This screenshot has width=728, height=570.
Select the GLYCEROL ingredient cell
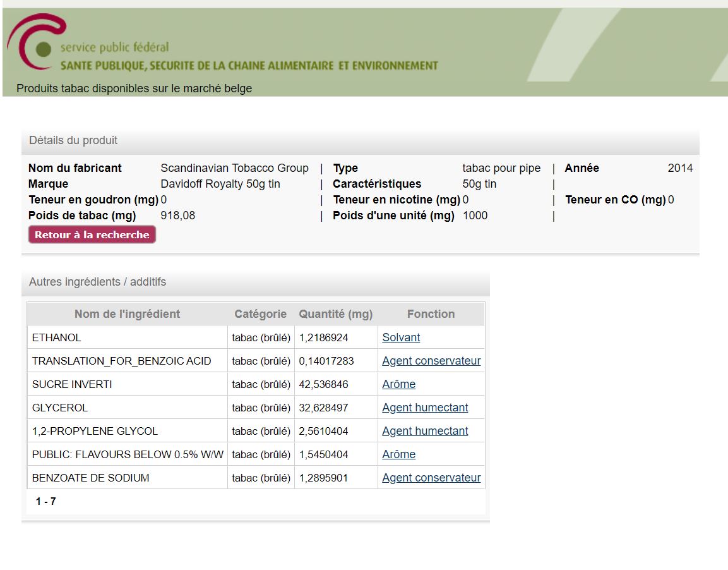[127, 408]
